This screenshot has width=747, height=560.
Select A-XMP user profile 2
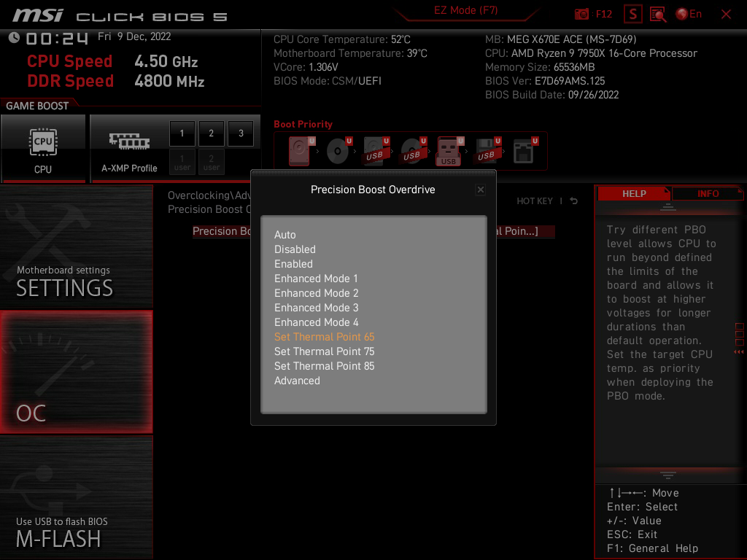click(x=211, y=162)
